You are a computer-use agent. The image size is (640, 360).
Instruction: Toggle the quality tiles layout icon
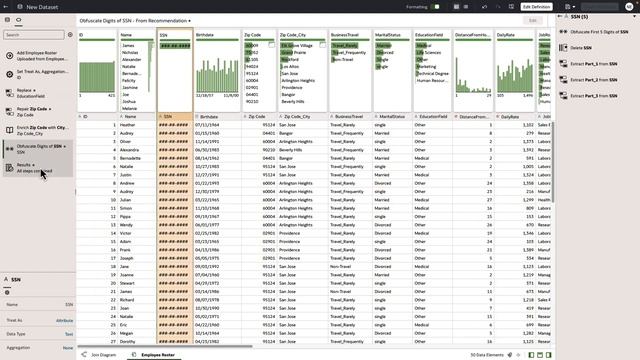[540, 355]
